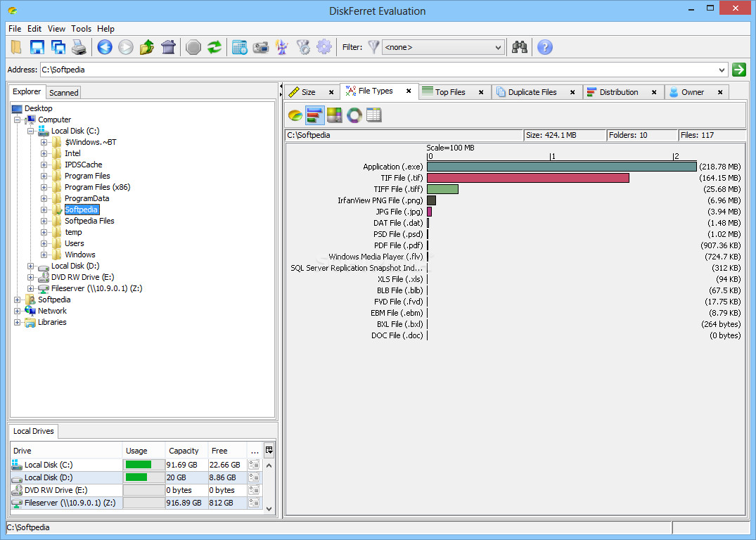The width and height of the screenshot is (756, 540).
Task: Click the blue Help question icon
Action: (545, 47)
